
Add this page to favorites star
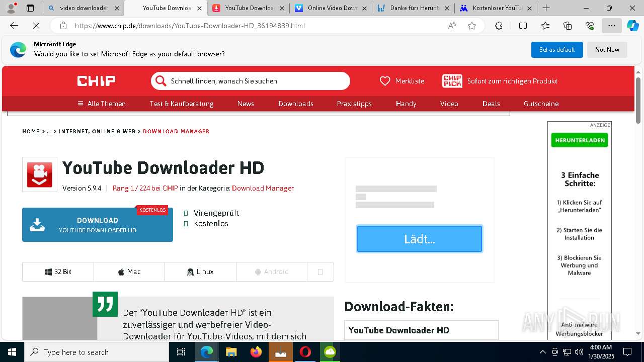pos(472,26)
